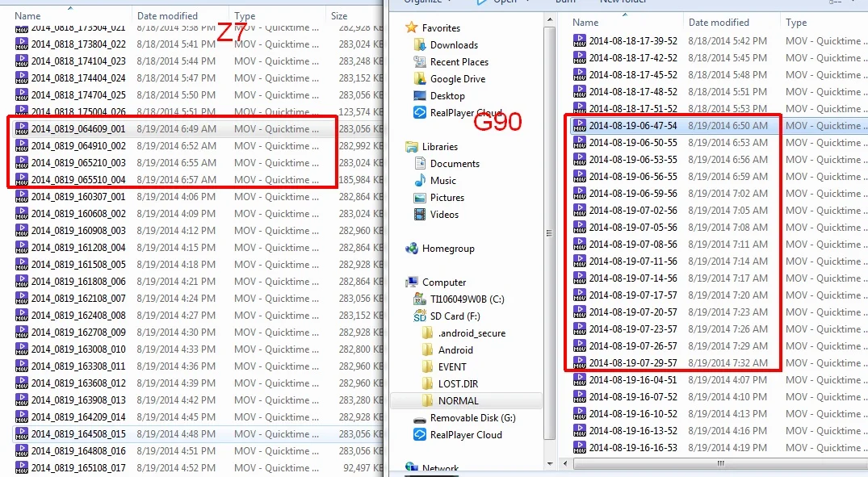Screen dimensions: 868x477
Task: Open the Organize dropdown menu
Action: pyautogui.click(x=425, y=2)
